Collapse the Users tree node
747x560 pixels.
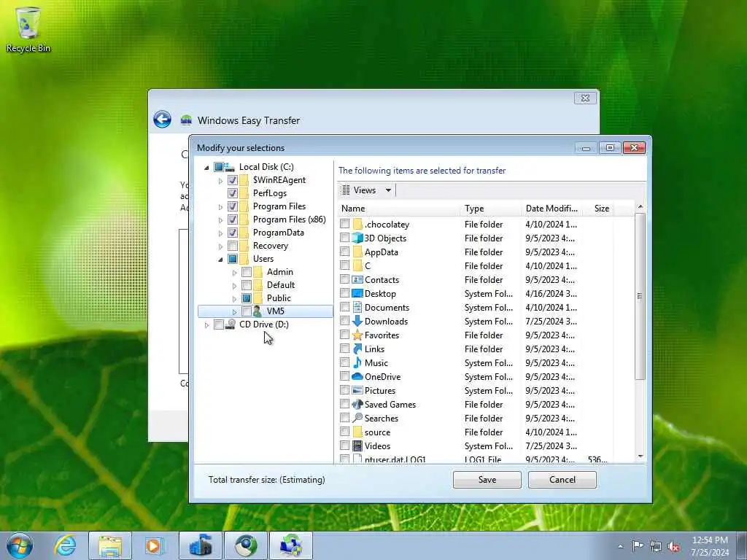220,260
